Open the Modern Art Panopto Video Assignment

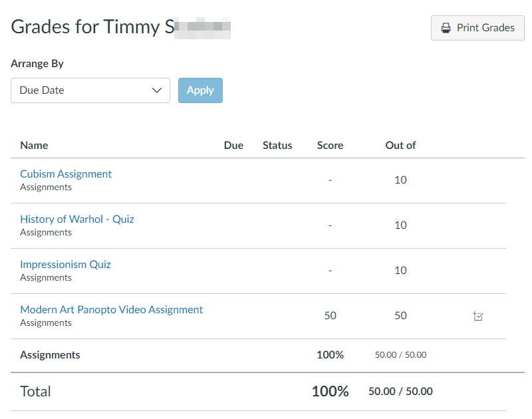coord(111,309)
